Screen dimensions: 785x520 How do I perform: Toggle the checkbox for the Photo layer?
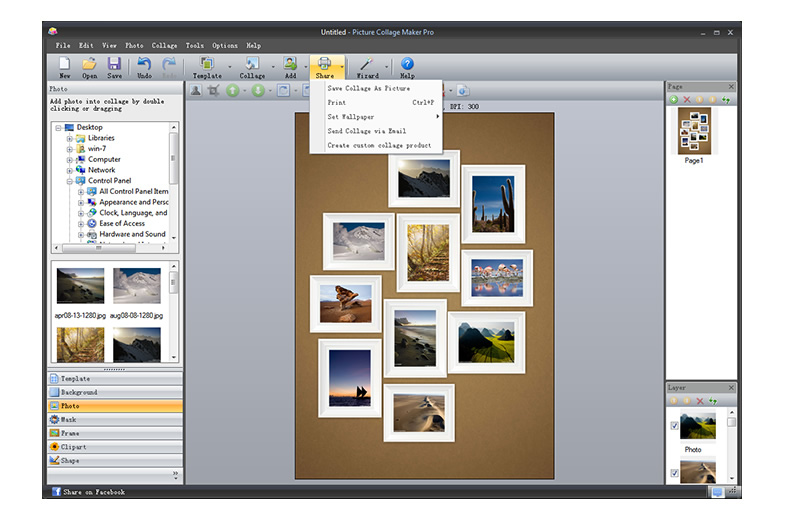coord(674,425)
